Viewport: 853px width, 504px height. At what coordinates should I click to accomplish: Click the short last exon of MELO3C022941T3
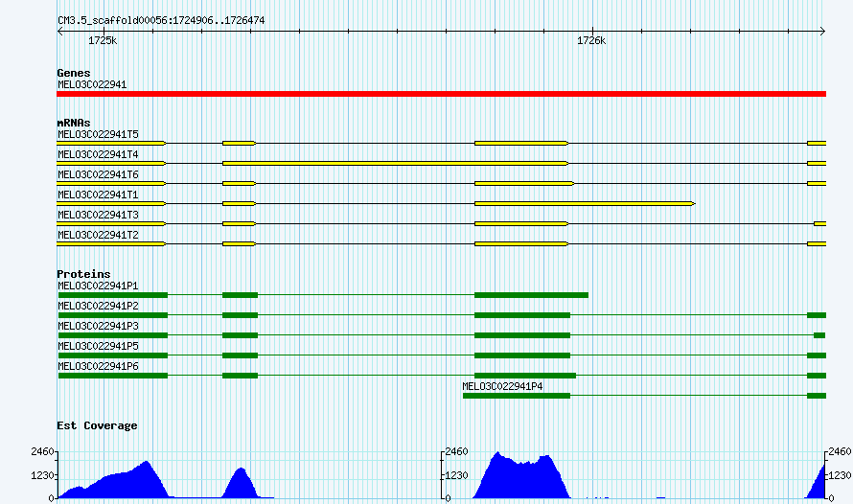(x=819, y=223)
